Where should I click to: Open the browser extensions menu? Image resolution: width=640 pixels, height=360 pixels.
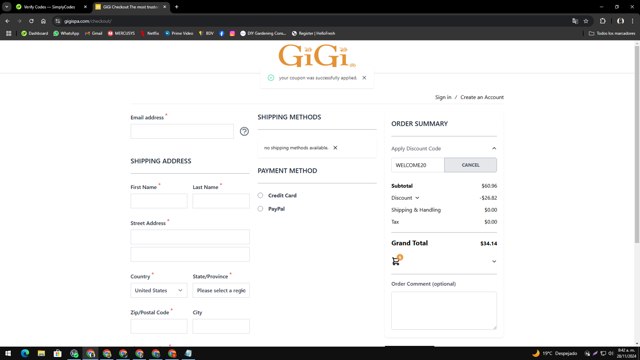click(602, 21)
